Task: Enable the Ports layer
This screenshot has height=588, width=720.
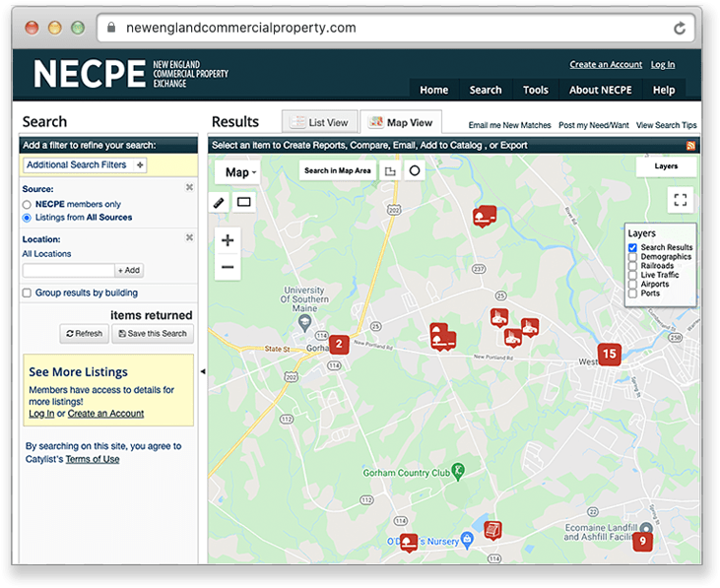Action: coord(632,294)
